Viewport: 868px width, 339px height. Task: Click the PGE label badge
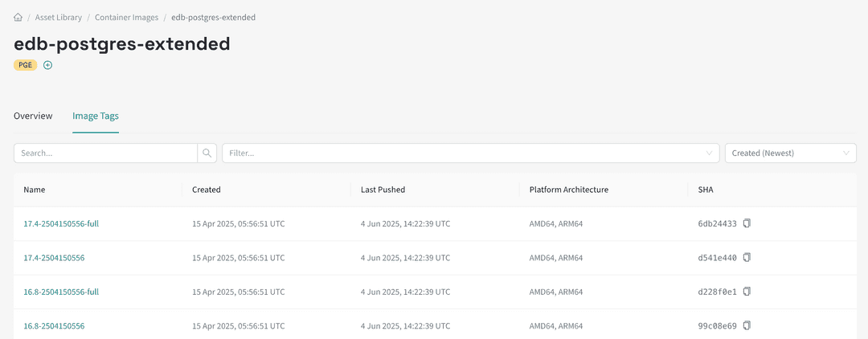pos(26,65)
